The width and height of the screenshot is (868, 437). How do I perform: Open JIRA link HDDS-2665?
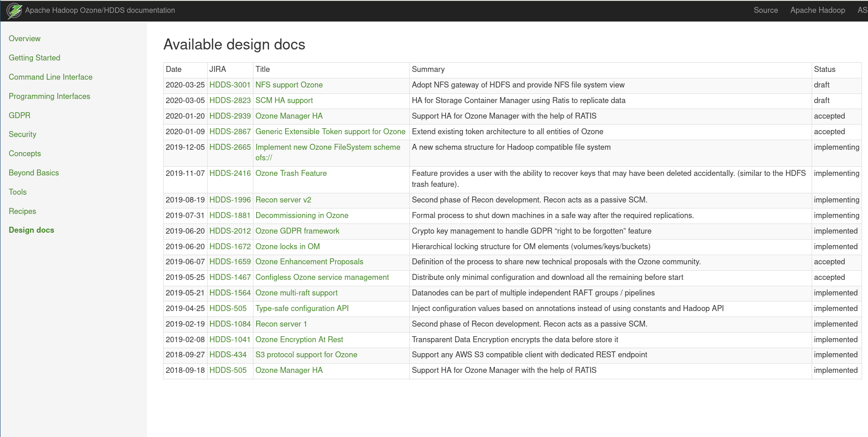coord(230,147)
